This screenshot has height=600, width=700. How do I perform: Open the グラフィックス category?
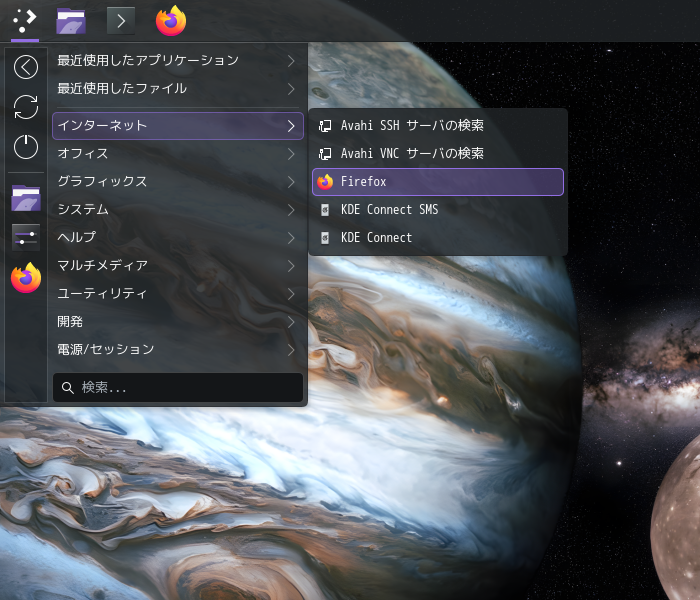[178, 182]
